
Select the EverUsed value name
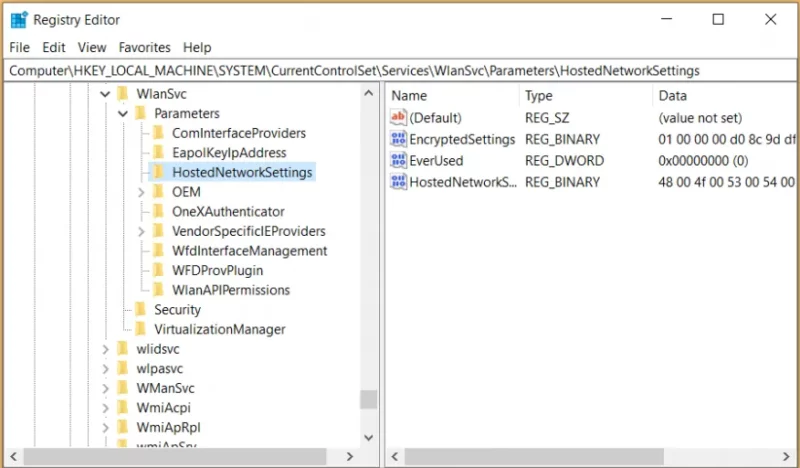436,161
